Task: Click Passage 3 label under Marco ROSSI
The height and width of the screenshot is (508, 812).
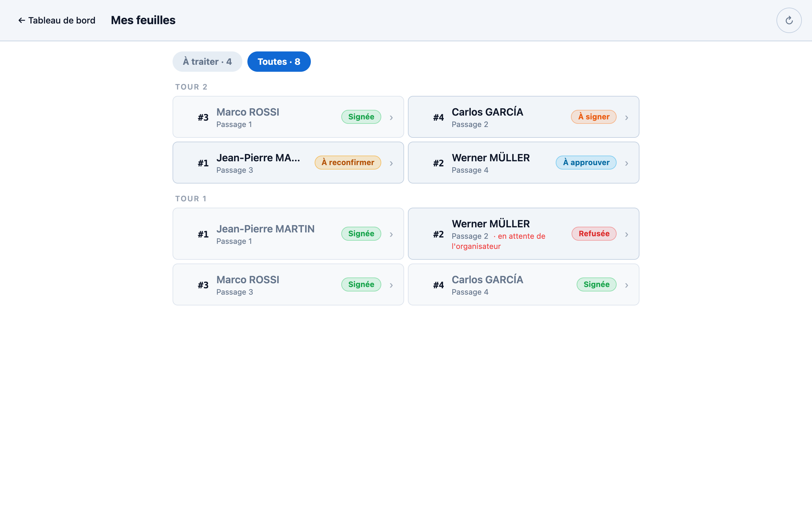Action: click(x=234, y=292)
